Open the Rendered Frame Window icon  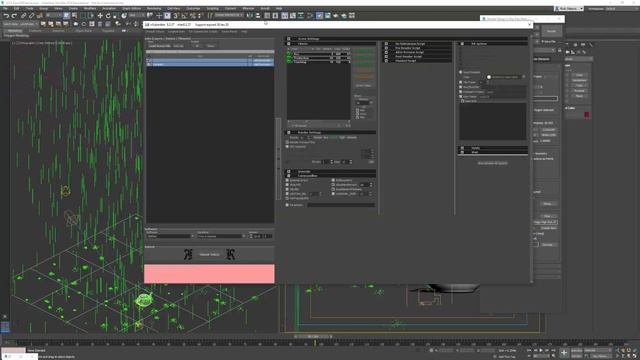point(328,16)
